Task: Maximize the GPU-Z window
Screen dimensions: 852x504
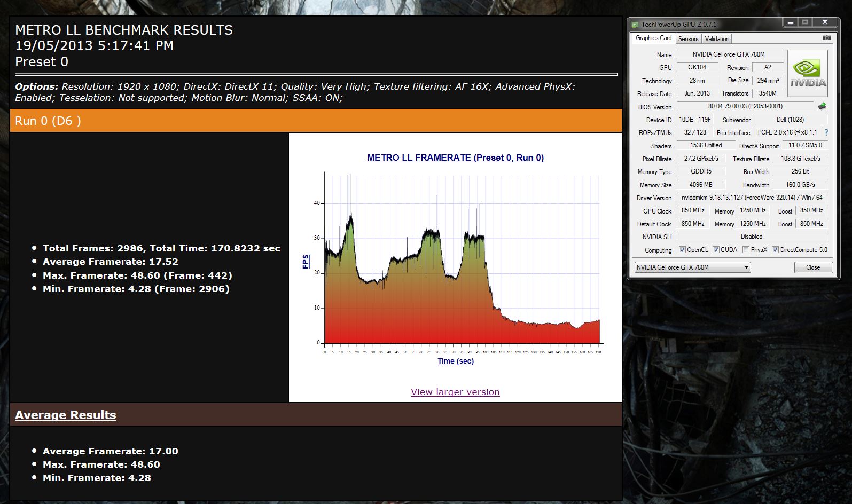Action: (804, 22)
